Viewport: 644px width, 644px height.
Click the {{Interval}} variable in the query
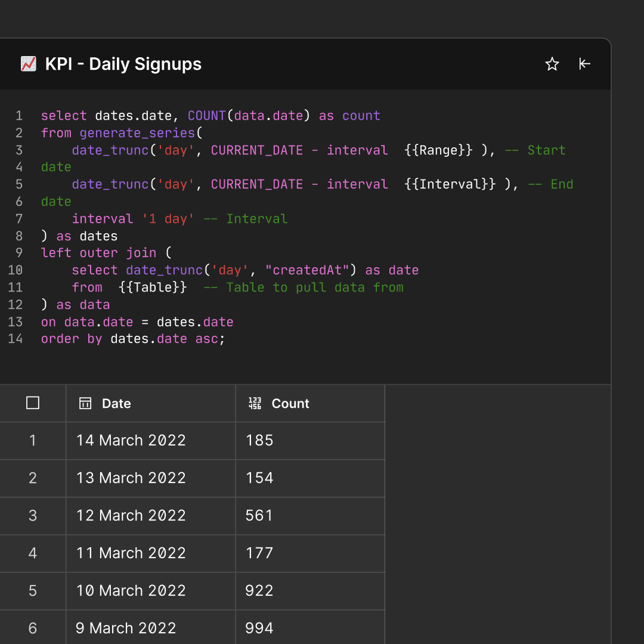(x=450, y=184)
